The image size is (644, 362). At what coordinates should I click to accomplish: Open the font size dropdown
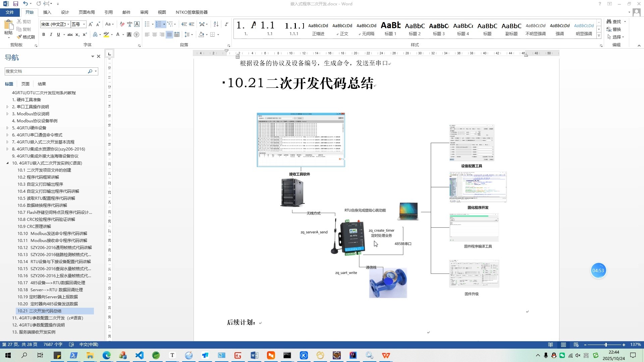click(x=84, y=24)
